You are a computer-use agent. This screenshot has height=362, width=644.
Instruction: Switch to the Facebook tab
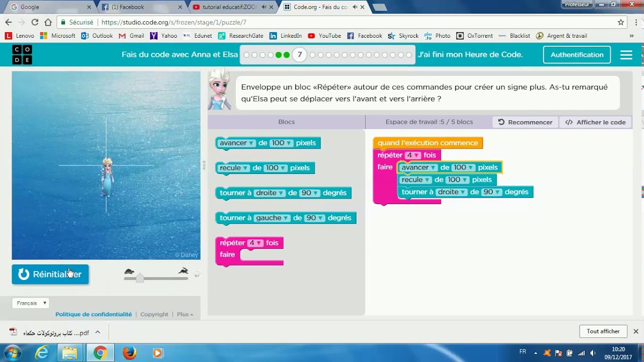[x=140, y=7]
